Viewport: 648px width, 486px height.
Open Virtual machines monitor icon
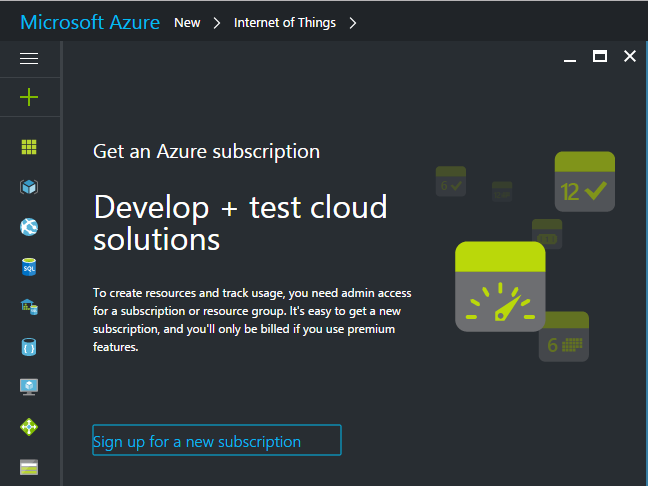click(x=29, y=387)
